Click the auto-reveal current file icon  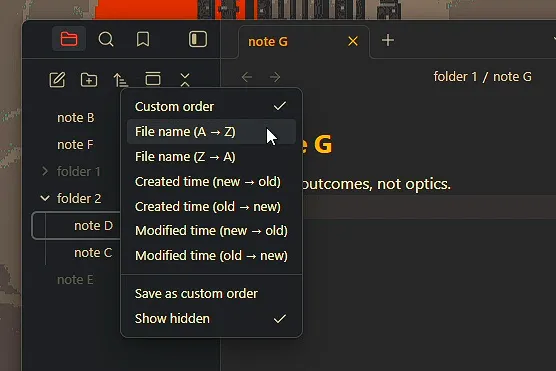(x=153, y=79)
